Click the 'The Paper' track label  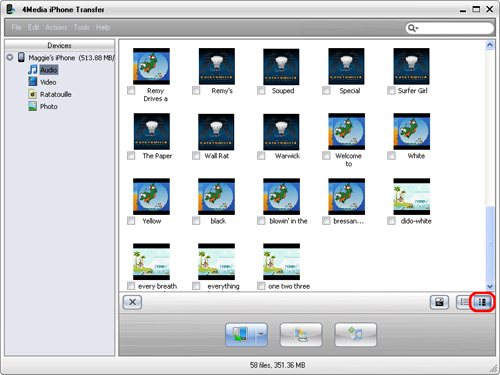coord(157,156)
